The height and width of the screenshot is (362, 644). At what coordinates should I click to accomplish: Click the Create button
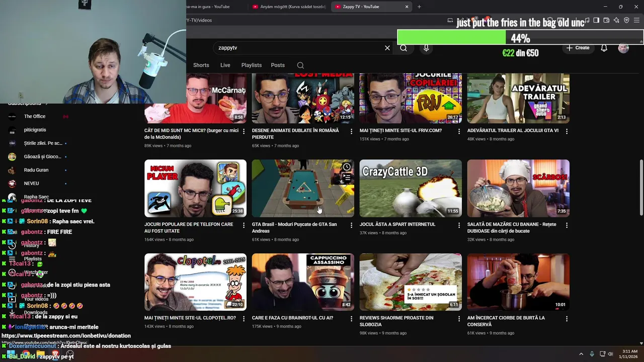[578, 48]
